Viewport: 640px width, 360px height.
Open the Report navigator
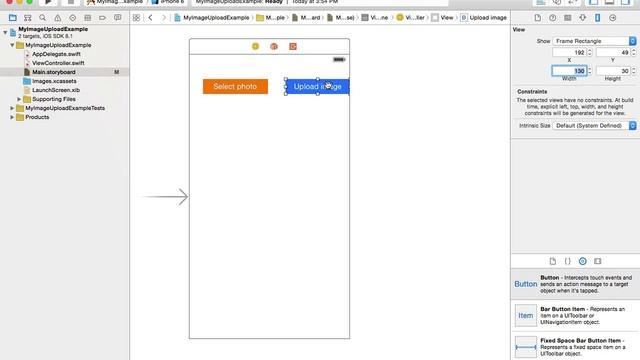coord(118,18)
